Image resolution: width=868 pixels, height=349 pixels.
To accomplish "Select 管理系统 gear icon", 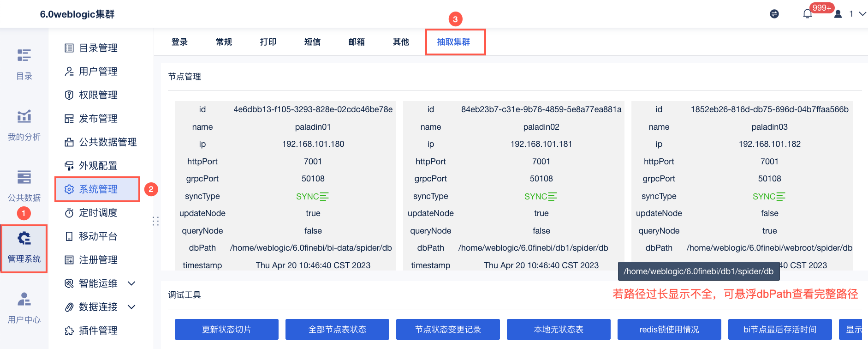I will [24, 238].
